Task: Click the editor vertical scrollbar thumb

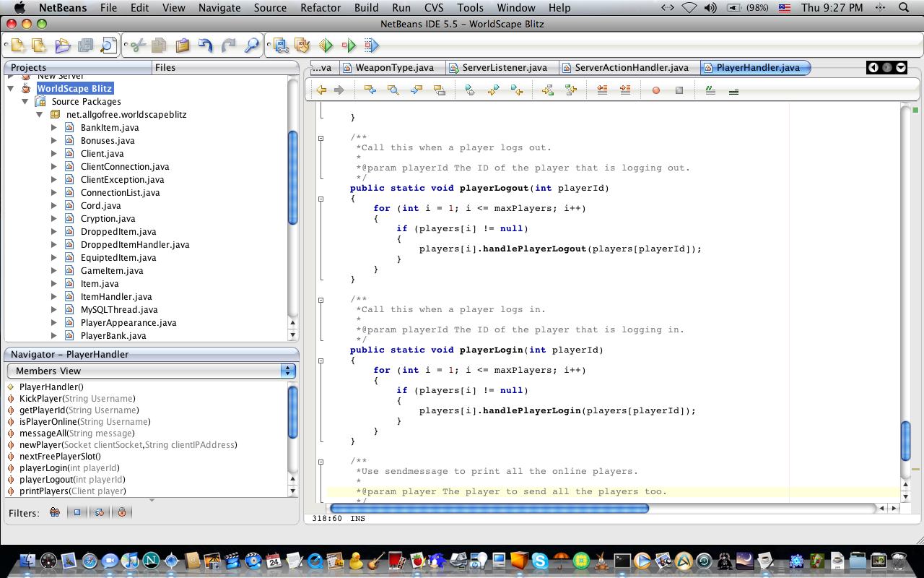Action: point(906,441)
